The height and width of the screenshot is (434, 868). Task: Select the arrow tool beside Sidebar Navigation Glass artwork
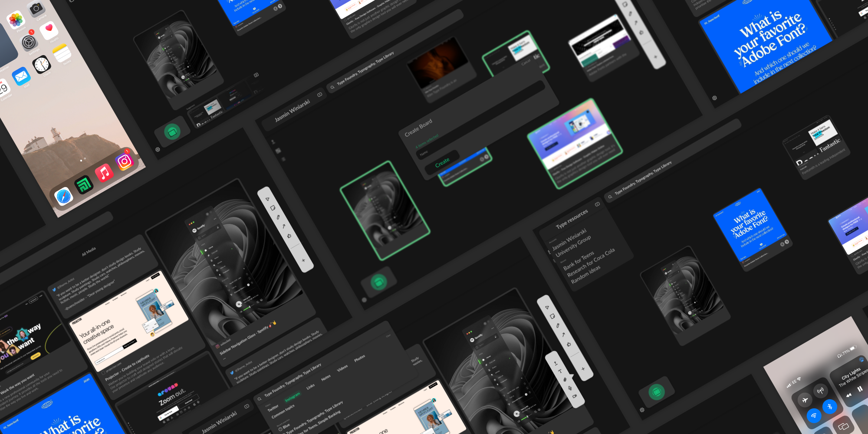coord(283,226)
